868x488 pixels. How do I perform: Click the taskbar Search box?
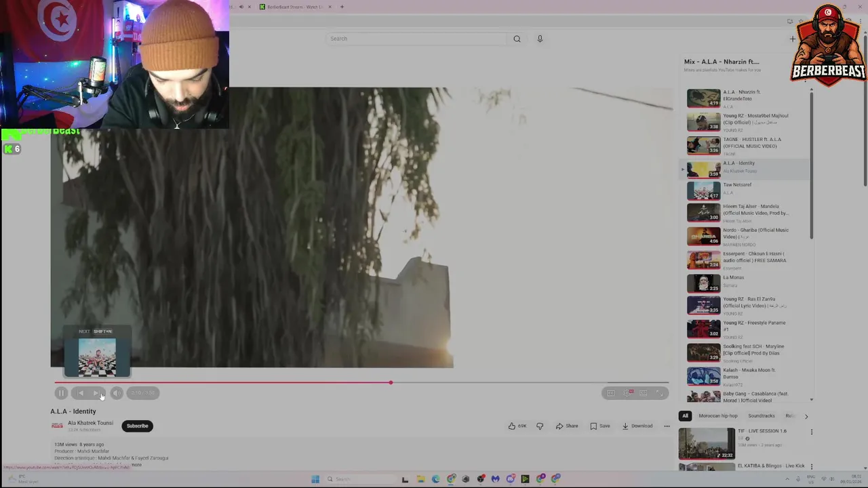coord(359,479)
